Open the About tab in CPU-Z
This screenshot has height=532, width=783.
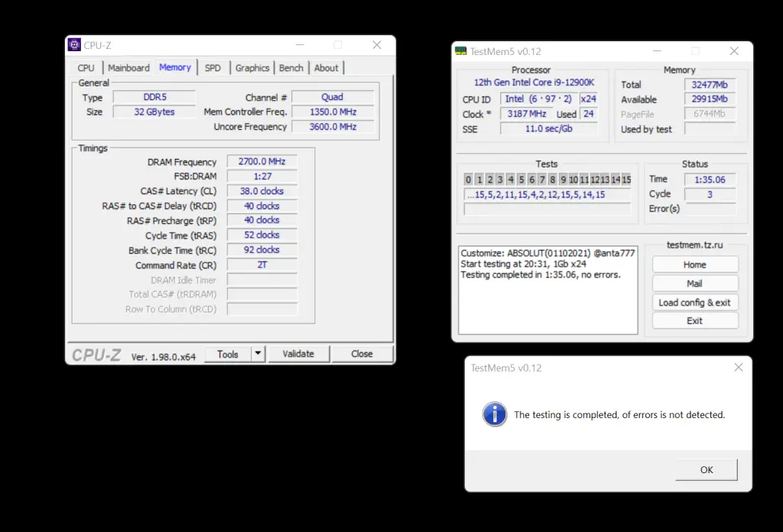[326, 68]
